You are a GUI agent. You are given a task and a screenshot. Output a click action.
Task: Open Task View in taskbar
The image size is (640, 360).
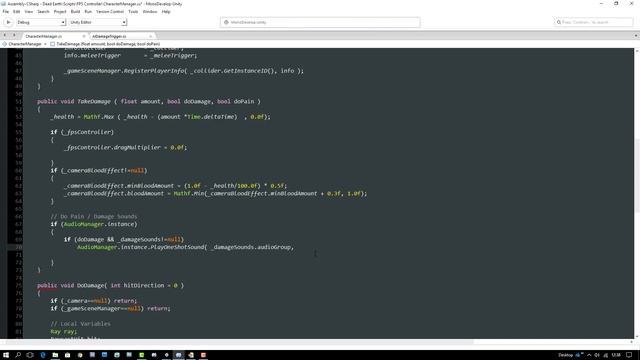pos(30,355)
